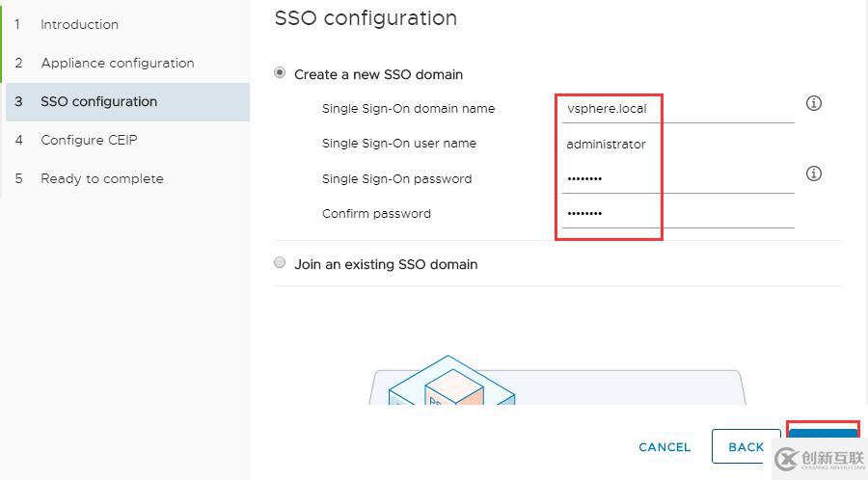
Task: Click the BACK button
Action: (x=746, y=447)
